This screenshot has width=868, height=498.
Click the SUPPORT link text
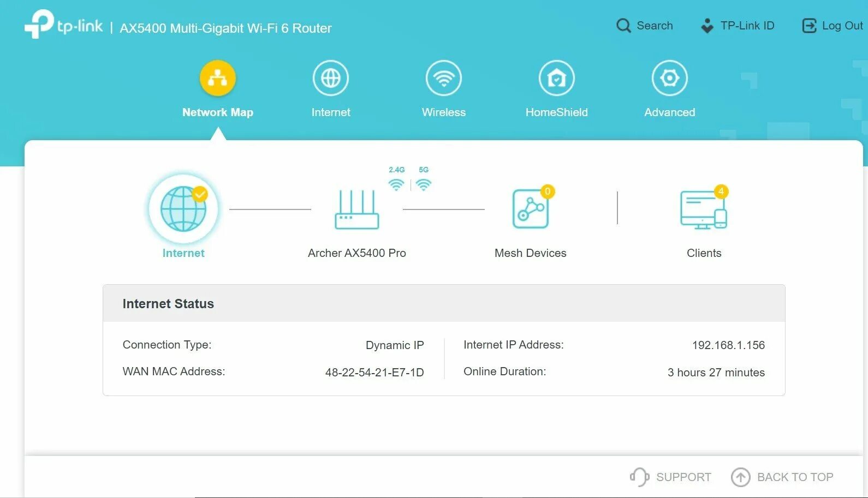683,477
